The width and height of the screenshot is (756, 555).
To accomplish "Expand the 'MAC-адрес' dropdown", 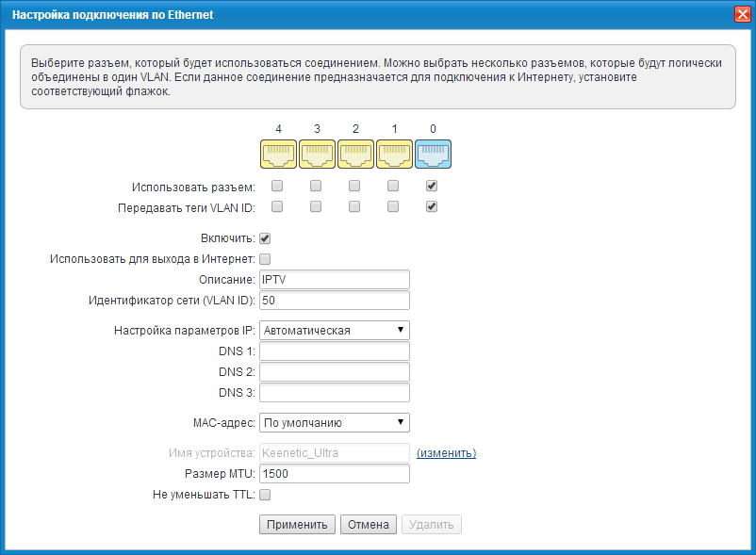I will pyautogui.click(x=334, y=422).
